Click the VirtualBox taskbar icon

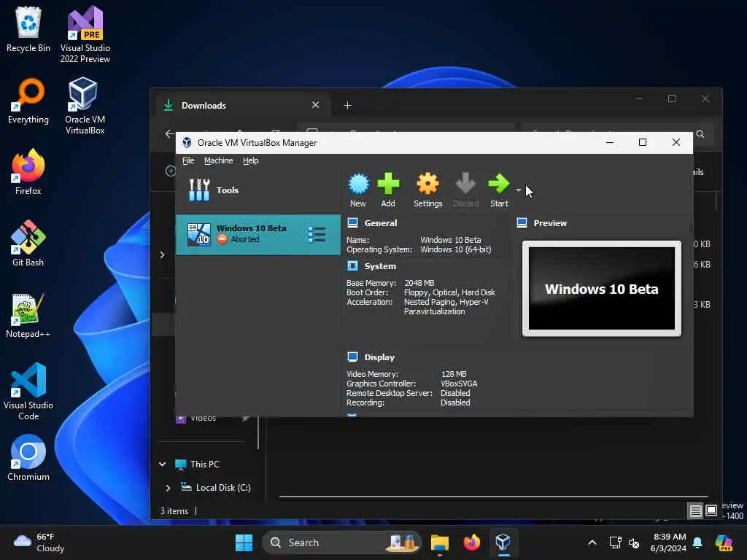[x=503, y=542]
